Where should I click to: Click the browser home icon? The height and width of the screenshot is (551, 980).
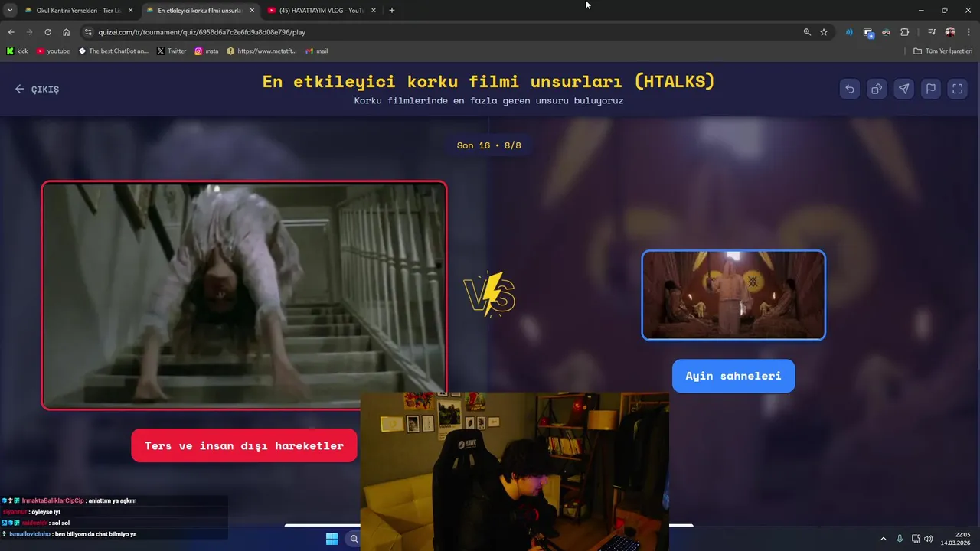(x=66, y=32)
